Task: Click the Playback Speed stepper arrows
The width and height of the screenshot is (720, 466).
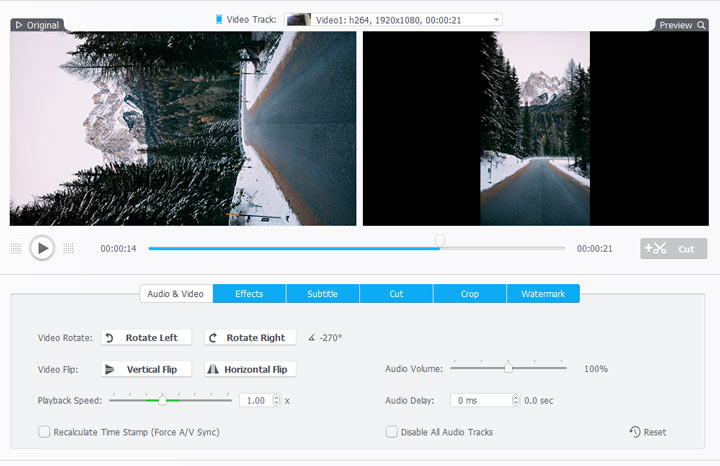Action: coord(276,400)
